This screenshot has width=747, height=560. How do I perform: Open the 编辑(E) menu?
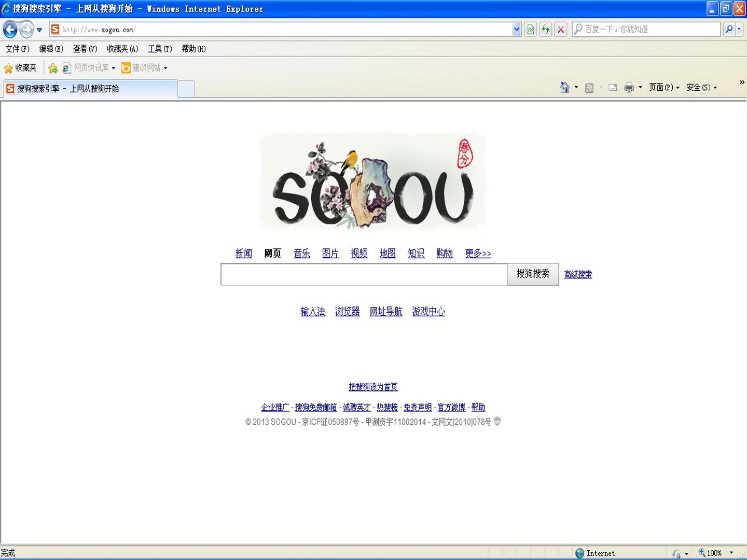pyautogui.click(x=51, y=49)
